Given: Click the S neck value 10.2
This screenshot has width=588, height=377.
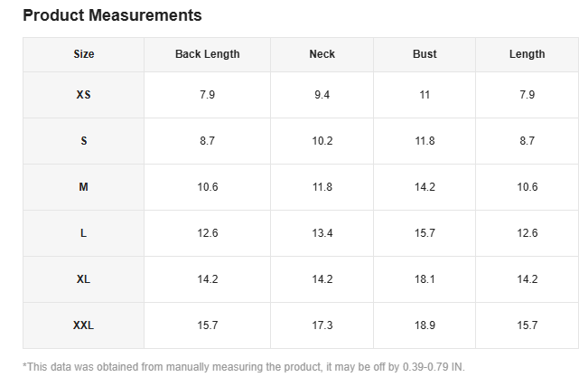Looking at the screenshot, I should (x=322, y=141).
